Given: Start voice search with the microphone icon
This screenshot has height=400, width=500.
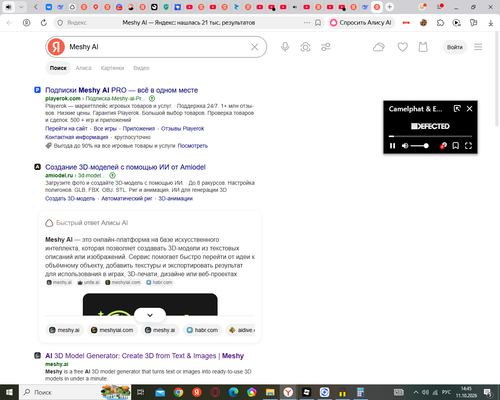Looking at the screenshot, I should click(285, 47).
